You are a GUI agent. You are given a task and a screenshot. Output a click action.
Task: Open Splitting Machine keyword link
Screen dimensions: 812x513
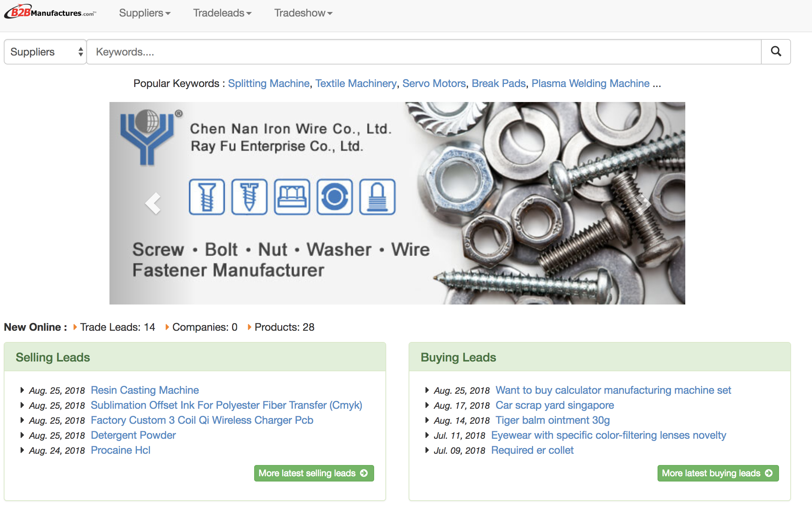click(269, 83)
